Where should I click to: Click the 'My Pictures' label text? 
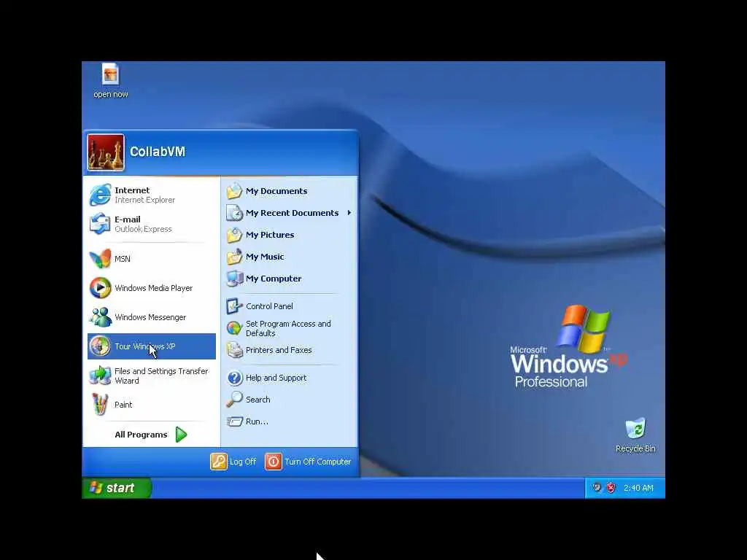click(270, 235)
